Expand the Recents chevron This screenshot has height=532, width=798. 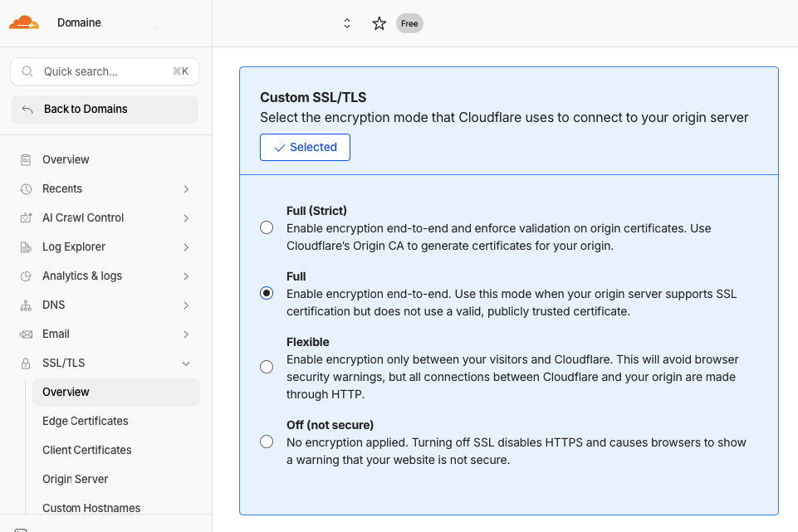pyautogui.click(x=186, y=189)
